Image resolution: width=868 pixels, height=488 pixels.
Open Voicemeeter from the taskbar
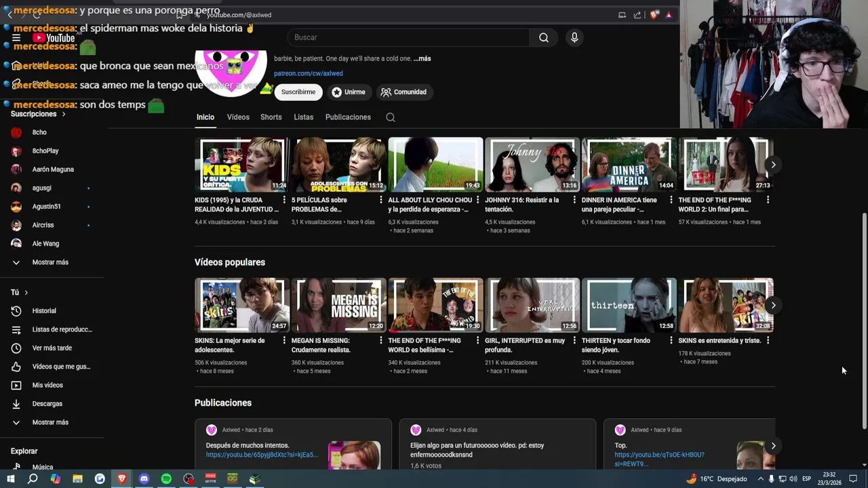tap(210, 479)
